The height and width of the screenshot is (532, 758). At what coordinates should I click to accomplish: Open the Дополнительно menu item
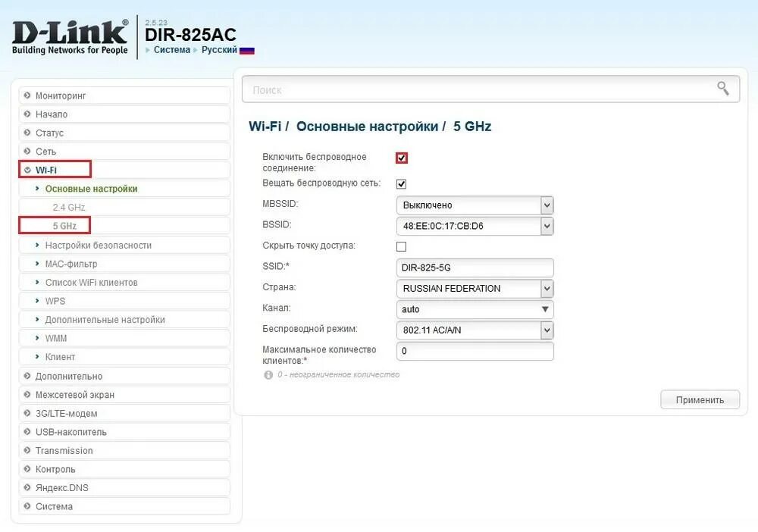pyautogui.click(x=124, y=376)
